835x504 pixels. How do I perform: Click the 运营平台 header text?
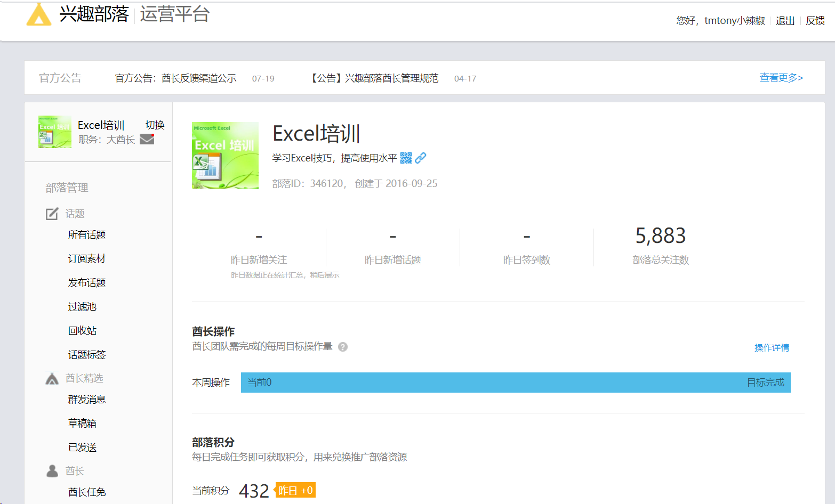pos(175,14)
